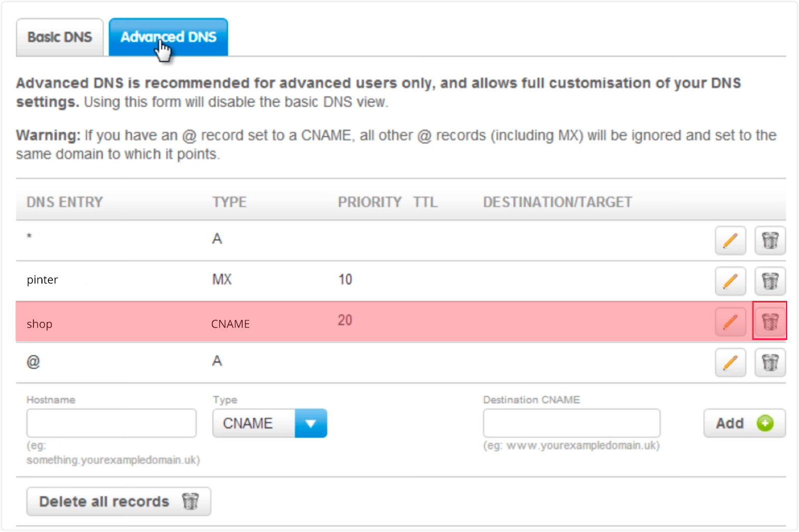Edit the wildcard A record with pencil icon

click(730, 241)
